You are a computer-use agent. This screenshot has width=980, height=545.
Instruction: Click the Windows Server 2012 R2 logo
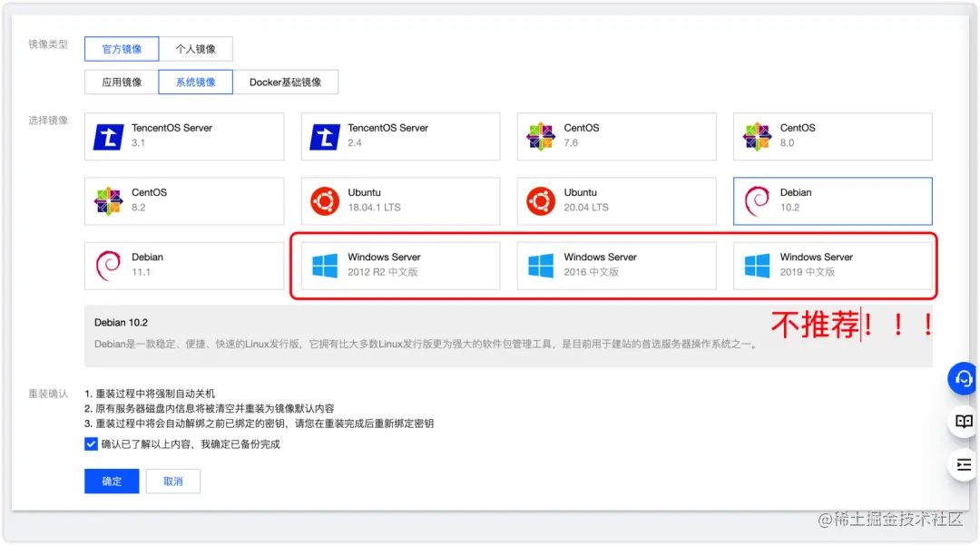point(324,266)
